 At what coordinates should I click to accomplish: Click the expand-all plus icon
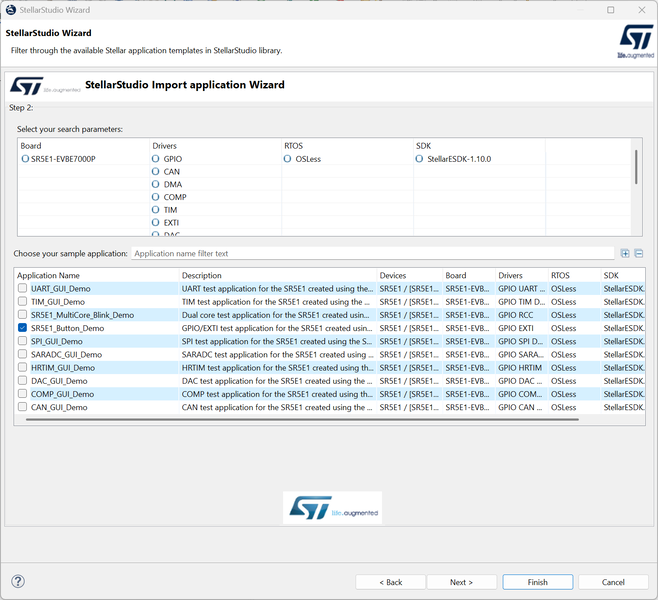[625, 253]
